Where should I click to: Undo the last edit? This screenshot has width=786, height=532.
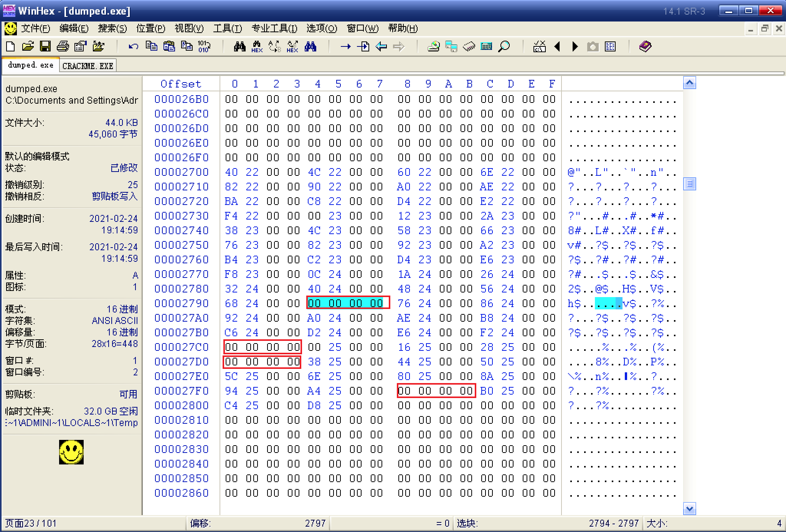pyautogui.click(x=133, y=46)
